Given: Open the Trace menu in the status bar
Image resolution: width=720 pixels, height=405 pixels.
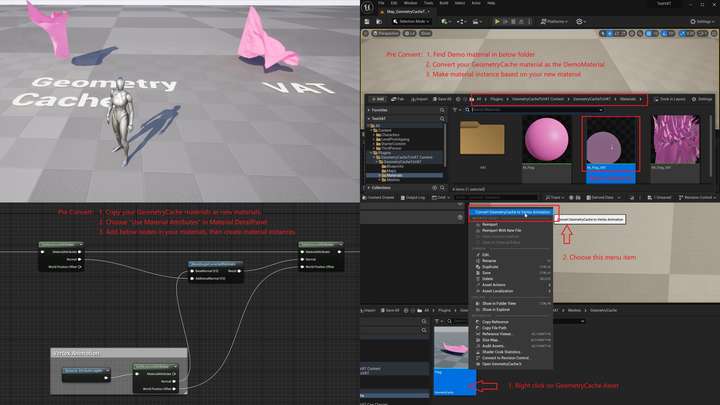Looking at the screenshot, I should click(x=555, y=197).
